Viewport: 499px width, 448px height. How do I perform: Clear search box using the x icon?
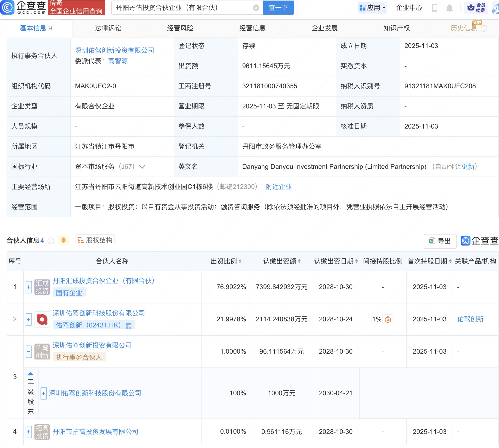click(256, 8)
